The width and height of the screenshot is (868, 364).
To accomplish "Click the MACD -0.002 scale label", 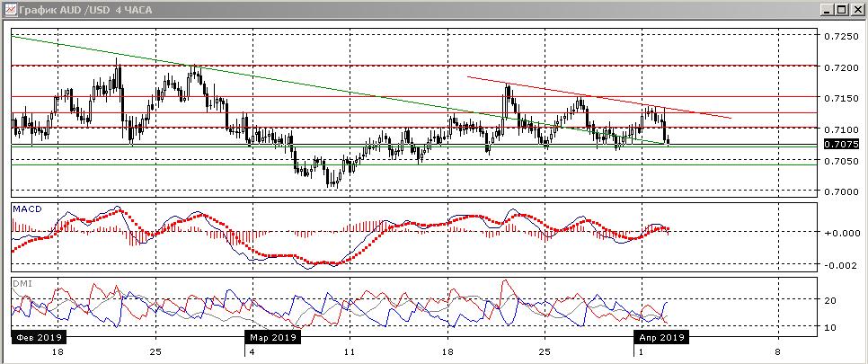I will [x=839, y=265].
